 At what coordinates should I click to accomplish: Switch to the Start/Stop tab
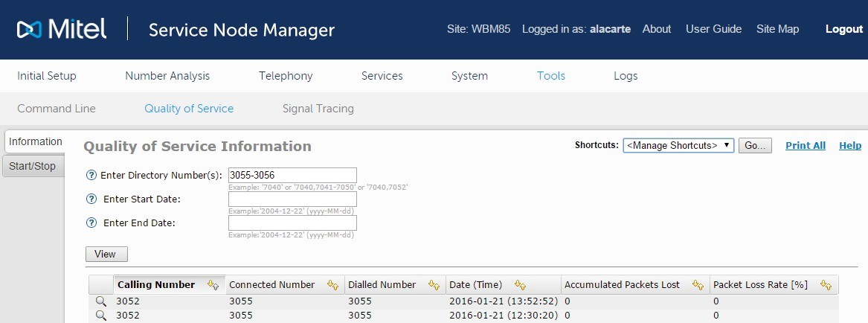pyautogui.click(x=33, y=166)
